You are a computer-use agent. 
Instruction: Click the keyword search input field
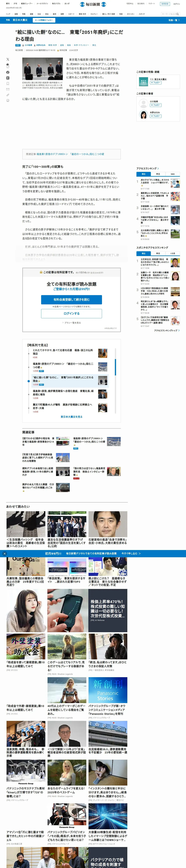point(168,14)
